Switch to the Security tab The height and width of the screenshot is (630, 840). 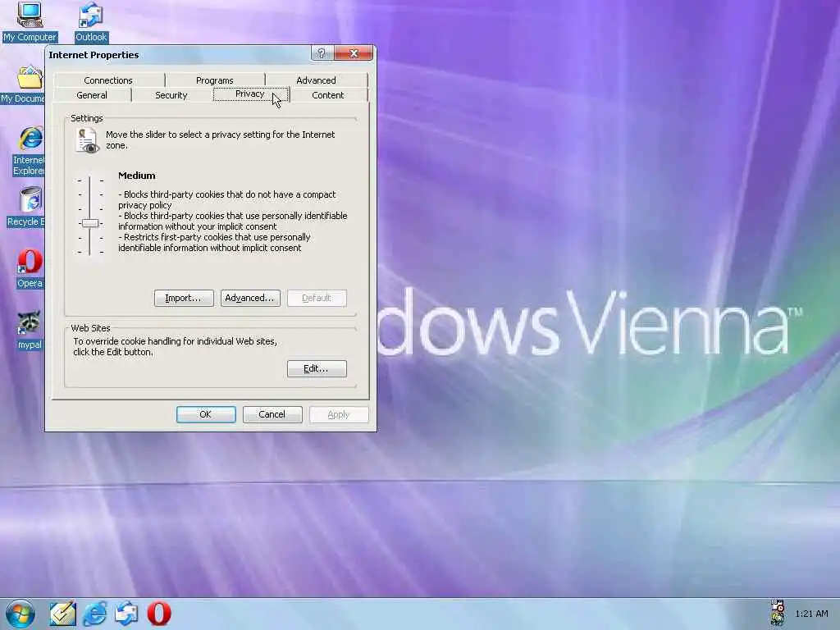tap(171, 95)
